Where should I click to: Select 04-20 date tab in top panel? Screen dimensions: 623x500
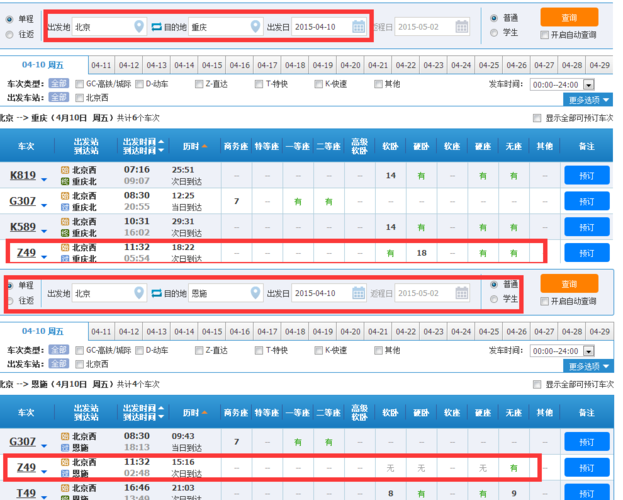[x=350, y=65]
